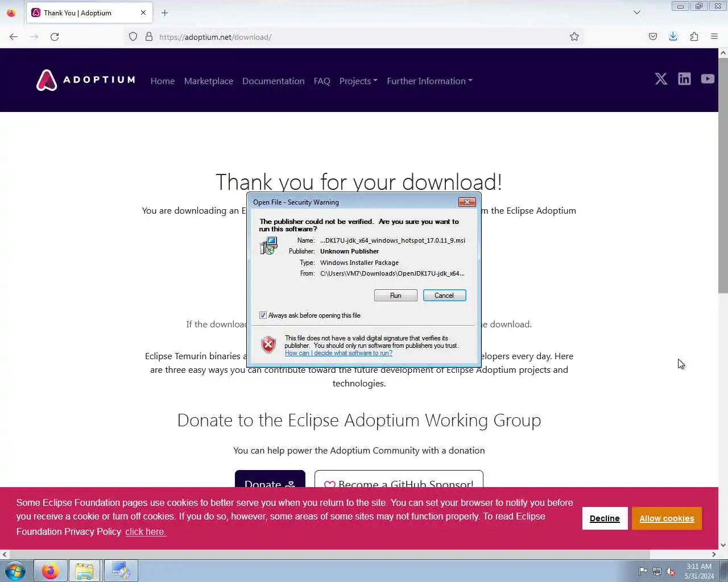Click the vertical scrollbar thumb
728x582 pixels.
tap(723, 175)
